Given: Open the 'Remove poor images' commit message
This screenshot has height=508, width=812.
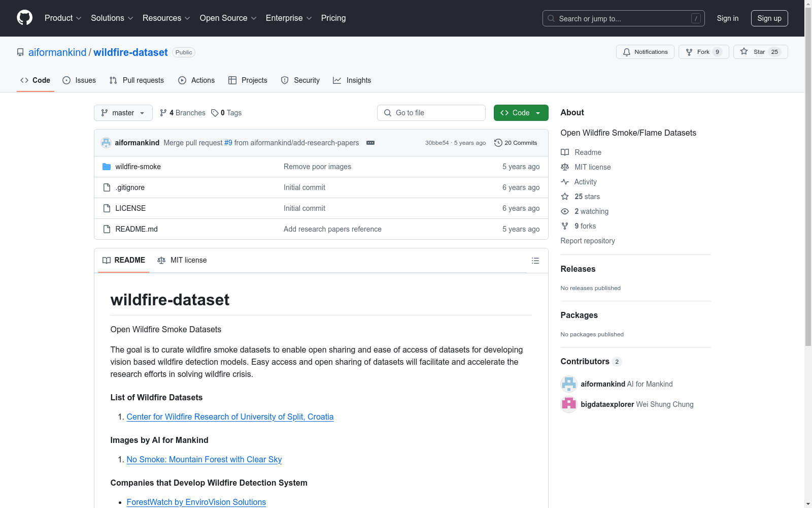Looking at the screenshot, I should [317, 167].
